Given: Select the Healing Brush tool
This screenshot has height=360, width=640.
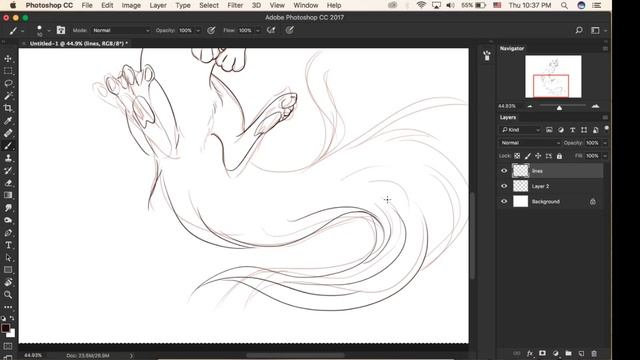Looking at the screenshot, I should coord(8,133).
